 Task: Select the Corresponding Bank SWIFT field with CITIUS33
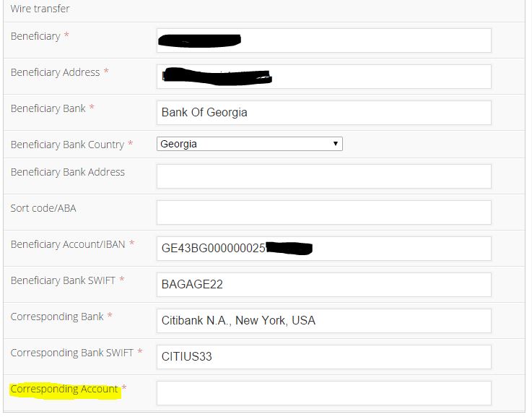tap(323, 357)
